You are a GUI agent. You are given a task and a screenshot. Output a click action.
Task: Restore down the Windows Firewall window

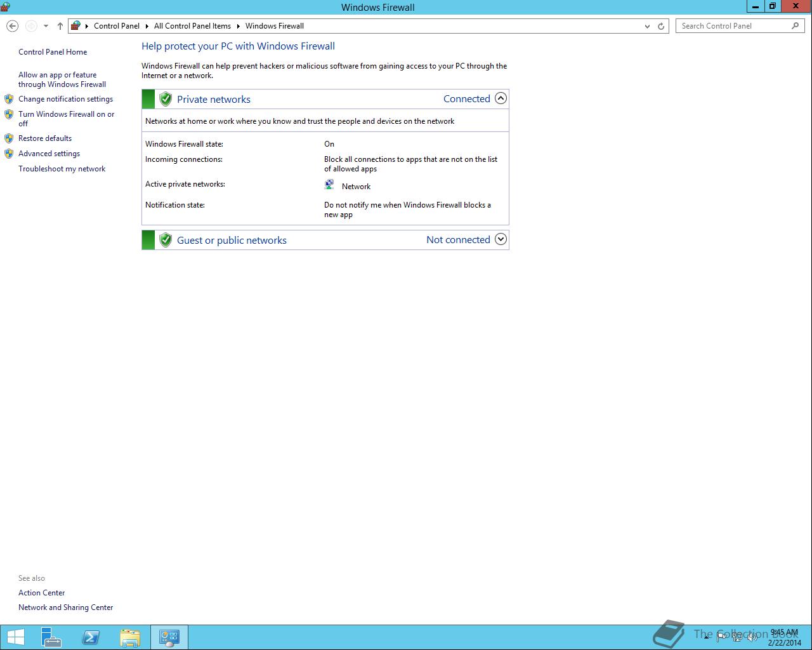point(772,6)
